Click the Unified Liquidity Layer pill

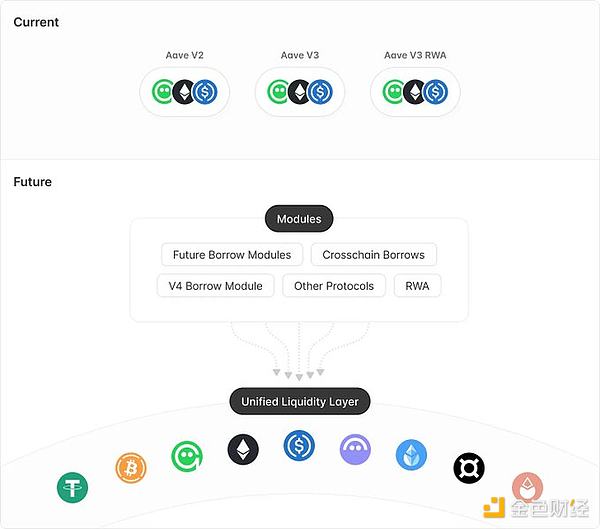coord(300,402)
